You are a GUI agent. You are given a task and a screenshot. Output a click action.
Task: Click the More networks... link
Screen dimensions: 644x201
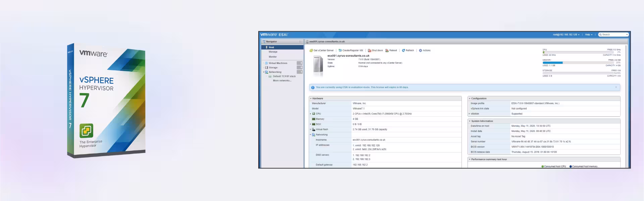282,81
